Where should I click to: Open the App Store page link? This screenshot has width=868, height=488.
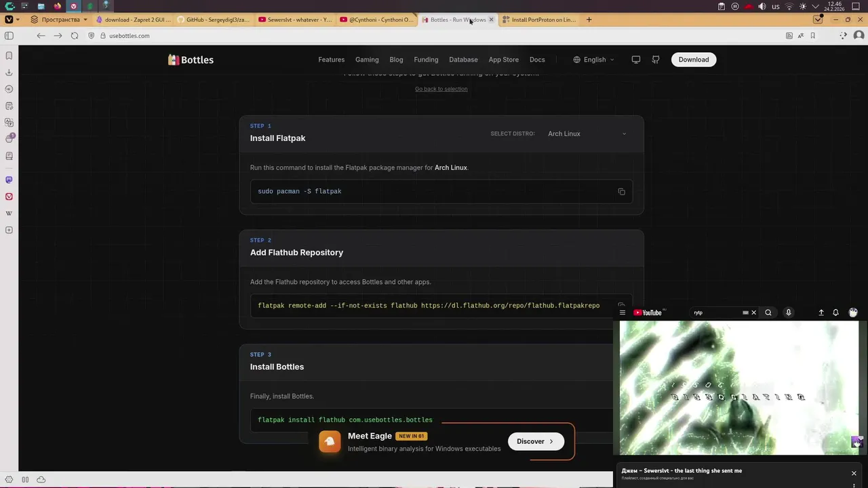[504, 60]
